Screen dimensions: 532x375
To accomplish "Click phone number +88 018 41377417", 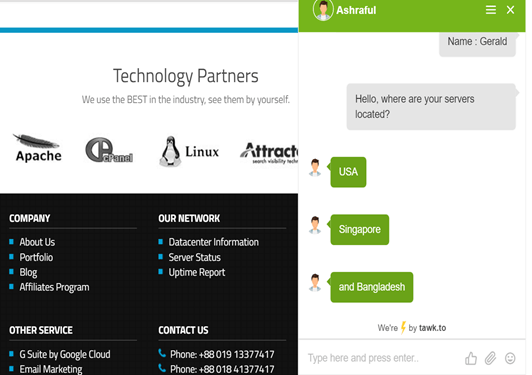I will pyautogui.click(x=236, y=369).
